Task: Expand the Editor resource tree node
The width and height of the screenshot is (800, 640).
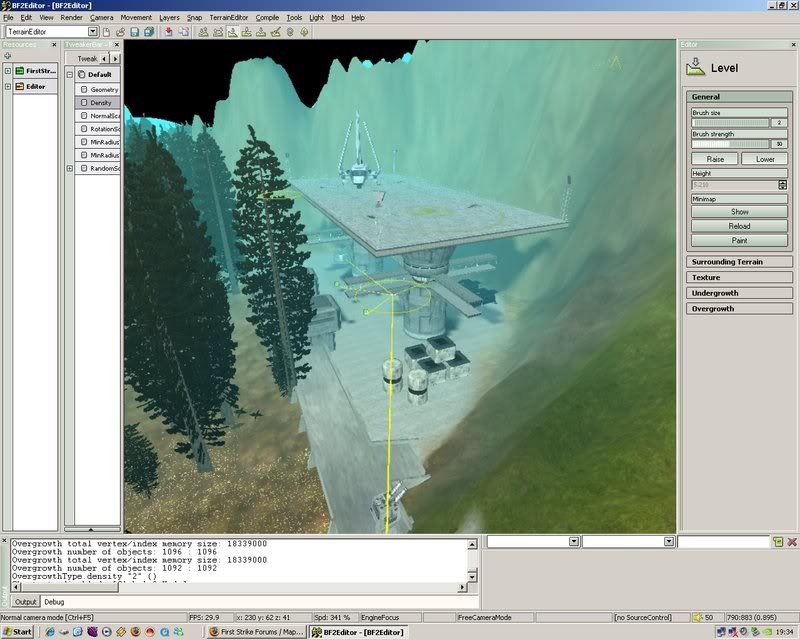Action: pyautogui.click(x=8, y=87)
